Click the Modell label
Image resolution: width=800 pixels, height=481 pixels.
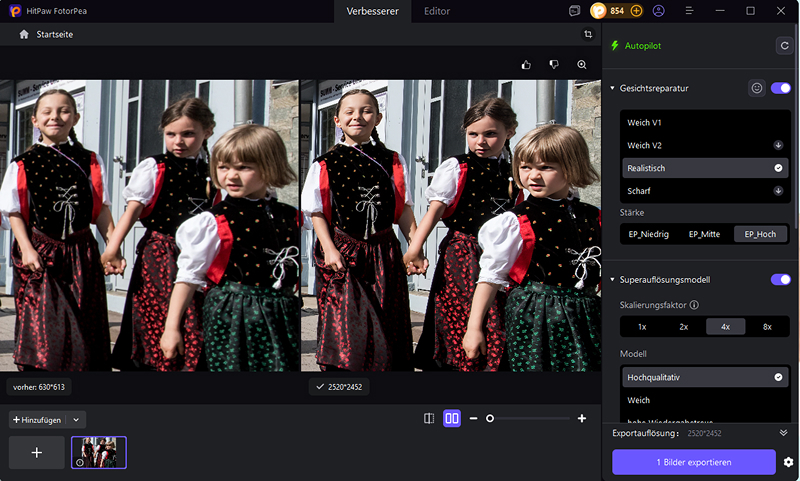(633, 354)
